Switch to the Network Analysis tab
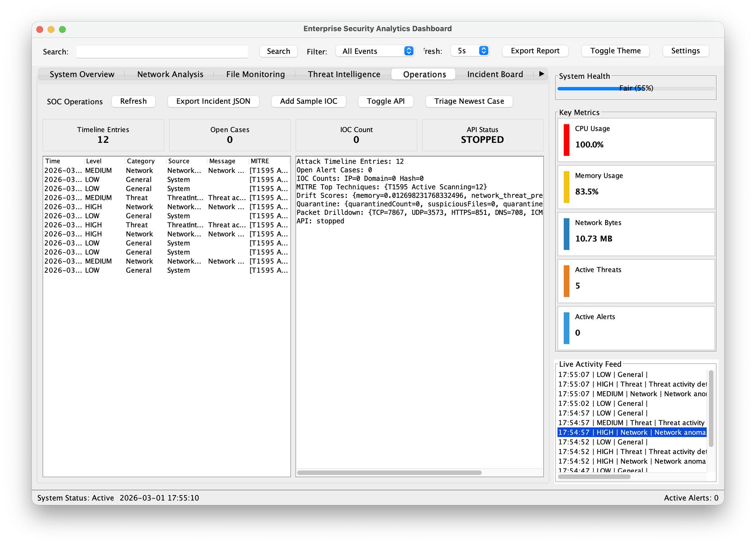This screenshot has height=547, width=756. click(170, 74)
